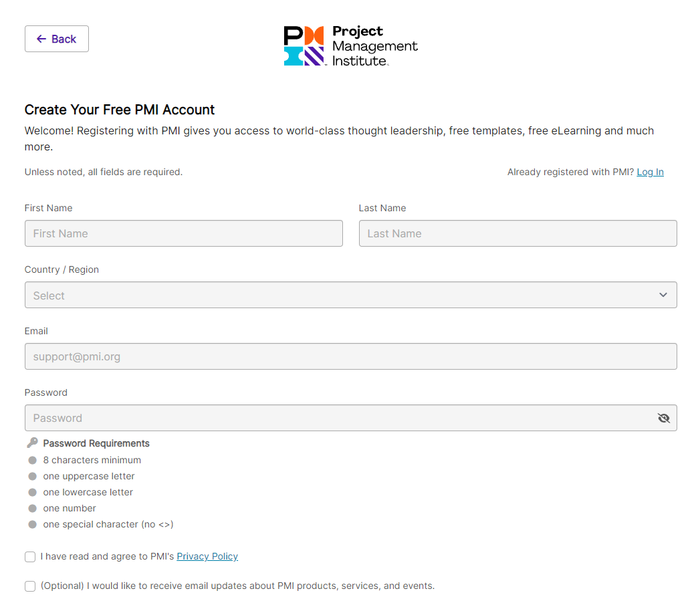This screenshot has height=601, width=700.
Task: Focus the Last Name field
Action: click(x=517, y=233)
